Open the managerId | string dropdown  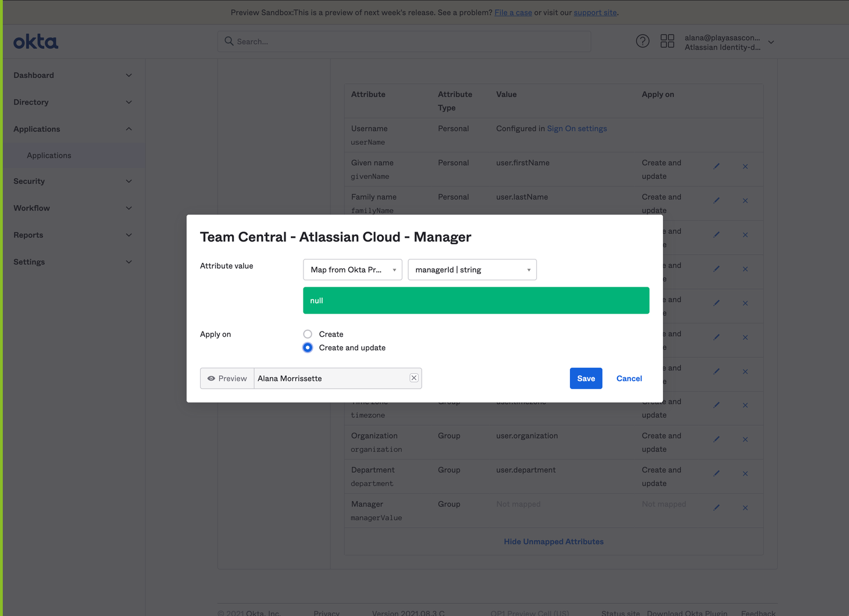[472, 270]
